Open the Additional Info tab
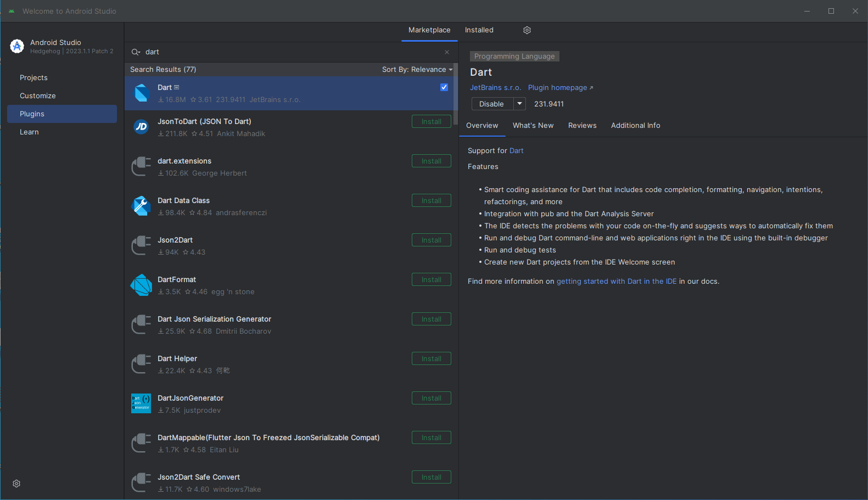This screenshot has width=868, height=500. (636, 126)
